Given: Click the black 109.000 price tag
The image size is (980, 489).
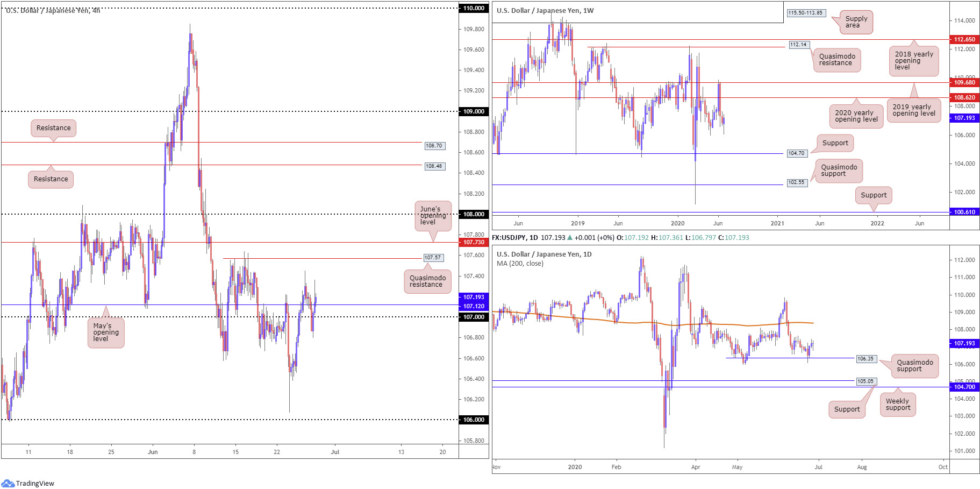Looking at the screenshot, I should (x=474, y=111).
